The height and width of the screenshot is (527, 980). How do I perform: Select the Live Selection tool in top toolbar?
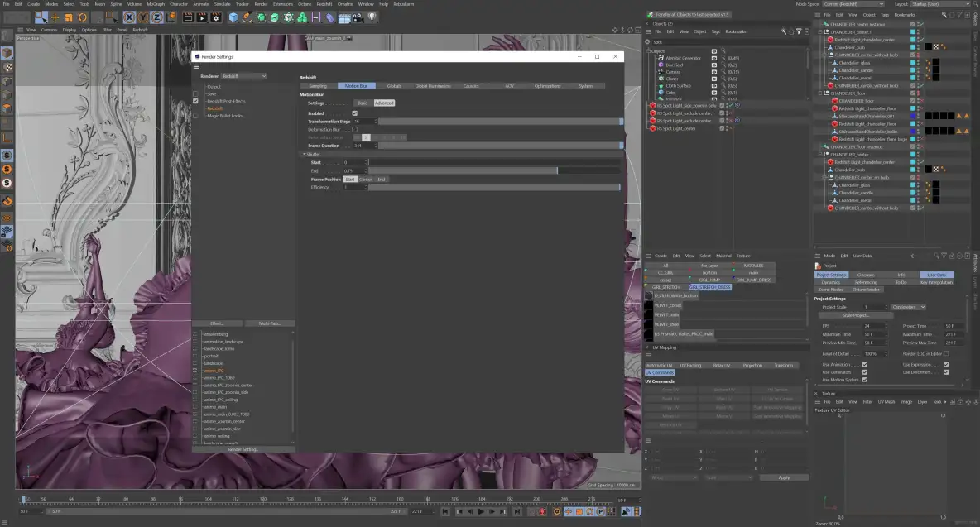pyautogui.click(x=41, y=17)
